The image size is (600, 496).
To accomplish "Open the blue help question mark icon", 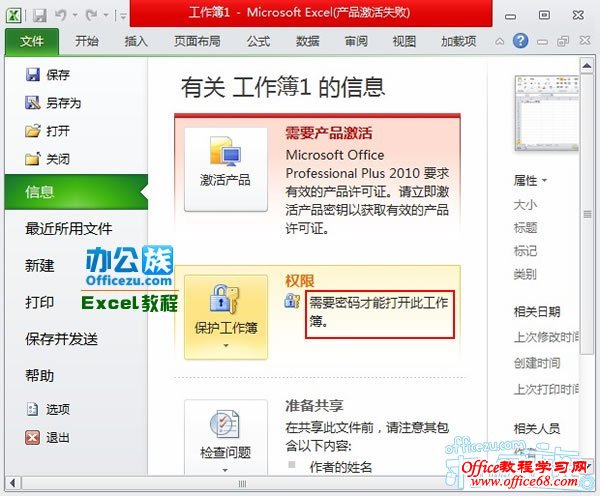I will pyautogui.click(x=520, y=41).
